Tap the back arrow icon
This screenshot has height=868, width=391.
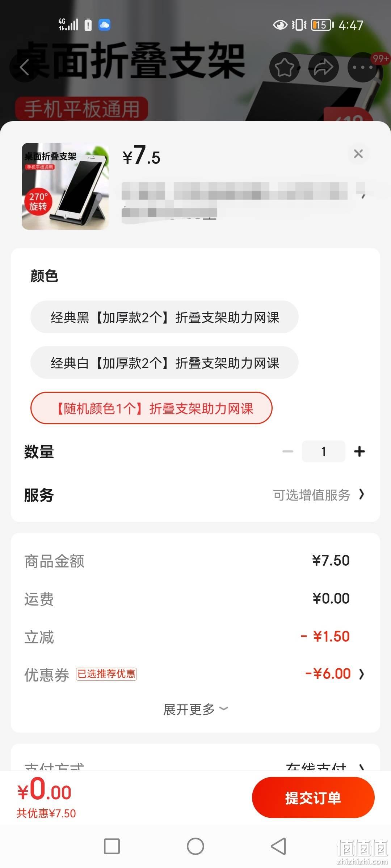24,67
